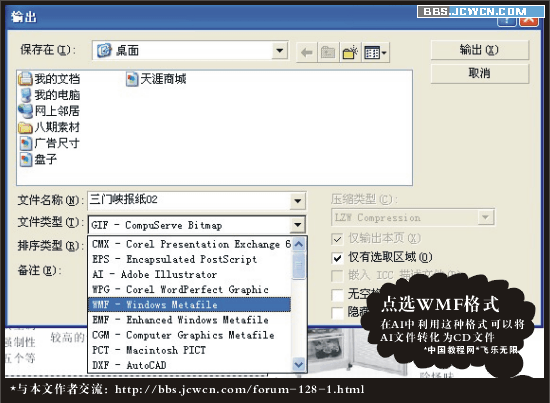Screen dimensions: 550x403
Task: Click the 输出 export button
Action: point(479,50)
